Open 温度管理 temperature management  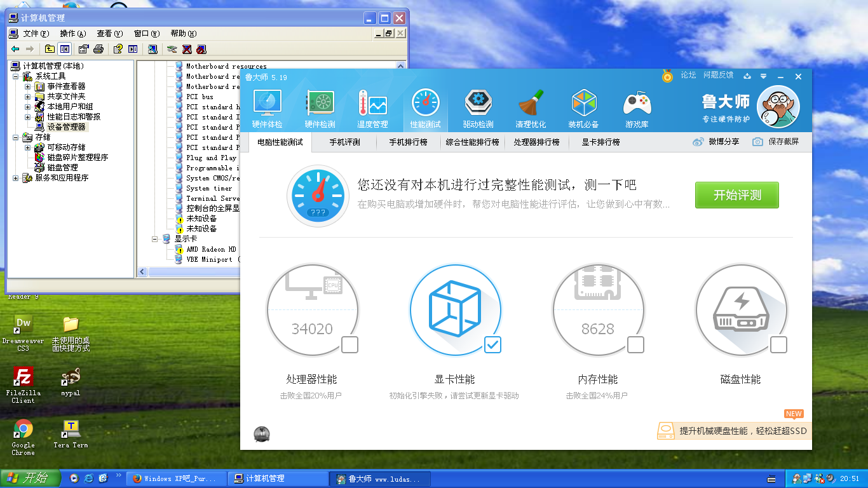click(372, 109)
